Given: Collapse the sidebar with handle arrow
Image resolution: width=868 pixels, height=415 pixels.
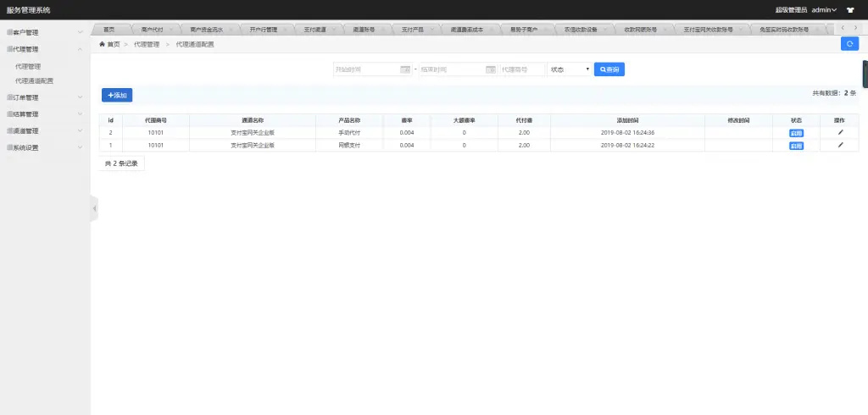Looking at the screenshot, I should (x=94, y=208).
